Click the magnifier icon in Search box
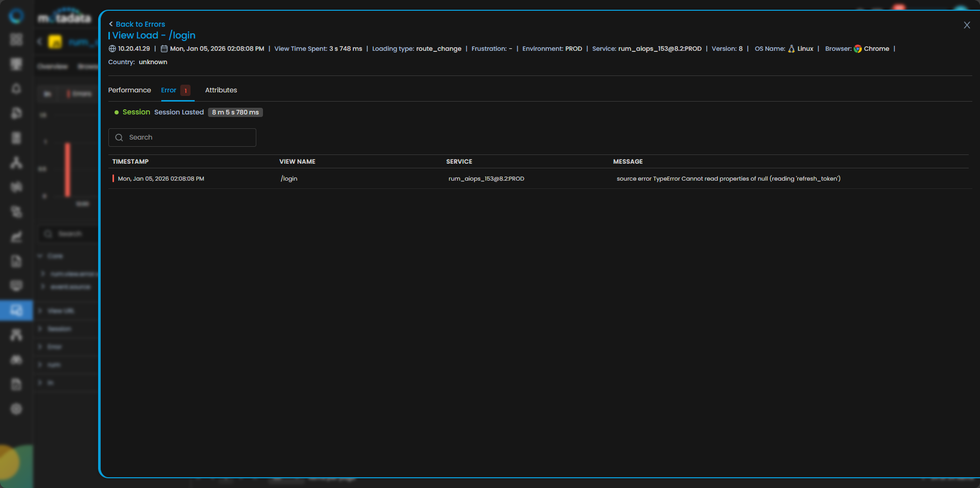 119,138
